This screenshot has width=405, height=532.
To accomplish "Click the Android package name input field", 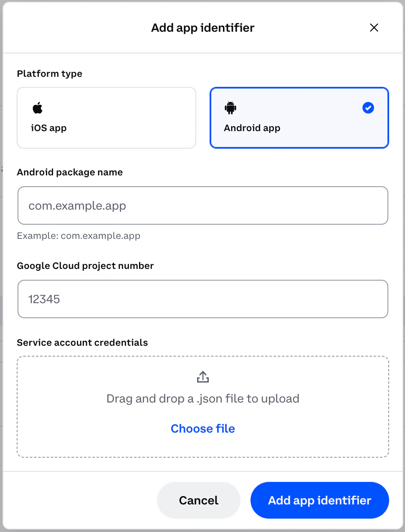I will pos(202,205).
